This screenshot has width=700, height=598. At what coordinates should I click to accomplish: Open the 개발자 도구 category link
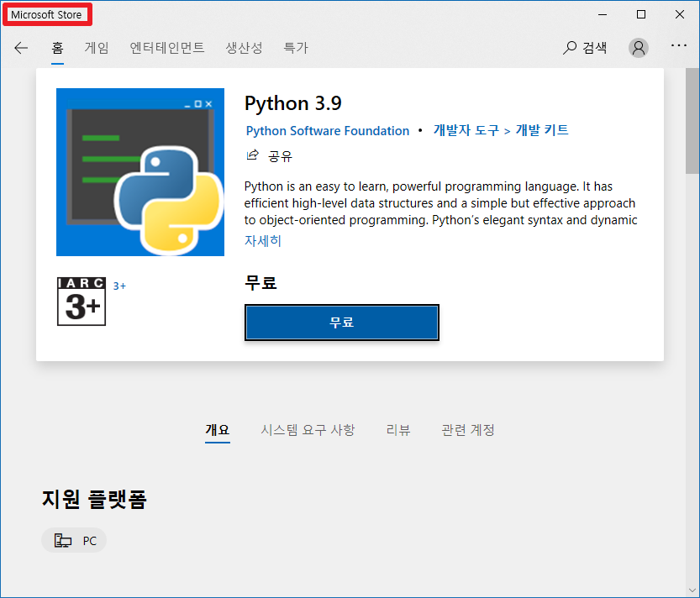click(x=466, y=130)
